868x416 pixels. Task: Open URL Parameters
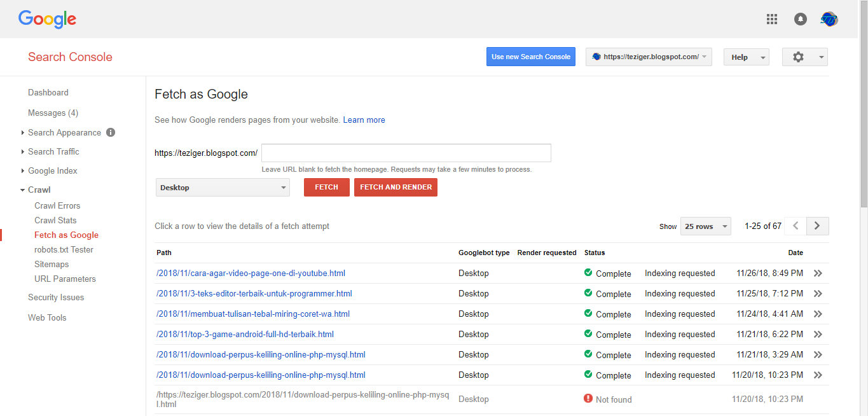point(65,279)
